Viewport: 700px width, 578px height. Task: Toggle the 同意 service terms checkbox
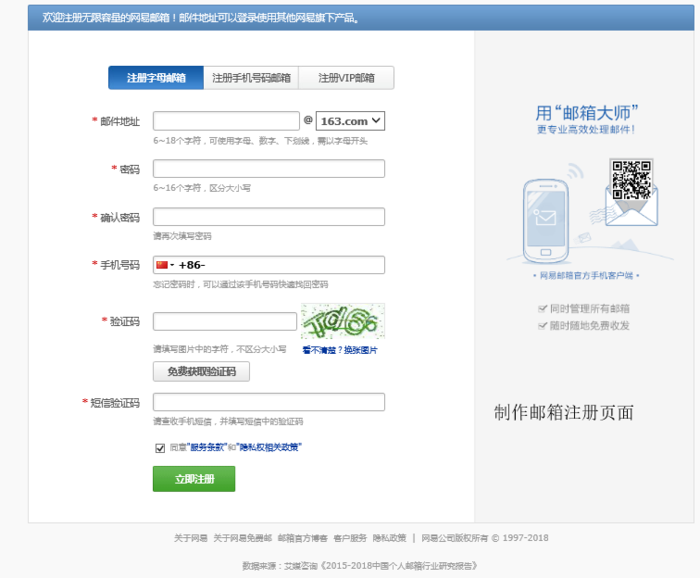tap(160, 448)
